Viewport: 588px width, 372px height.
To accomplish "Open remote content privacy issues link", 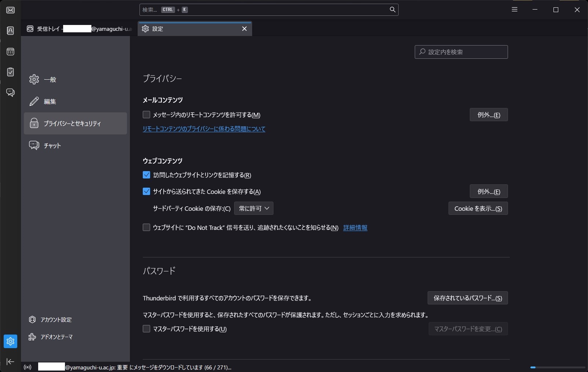I will click(x=204, y=129).
